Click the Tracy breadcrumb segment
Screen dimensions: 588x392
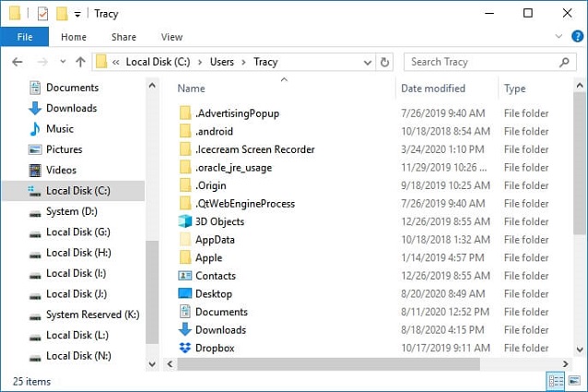tap(265, 62)
